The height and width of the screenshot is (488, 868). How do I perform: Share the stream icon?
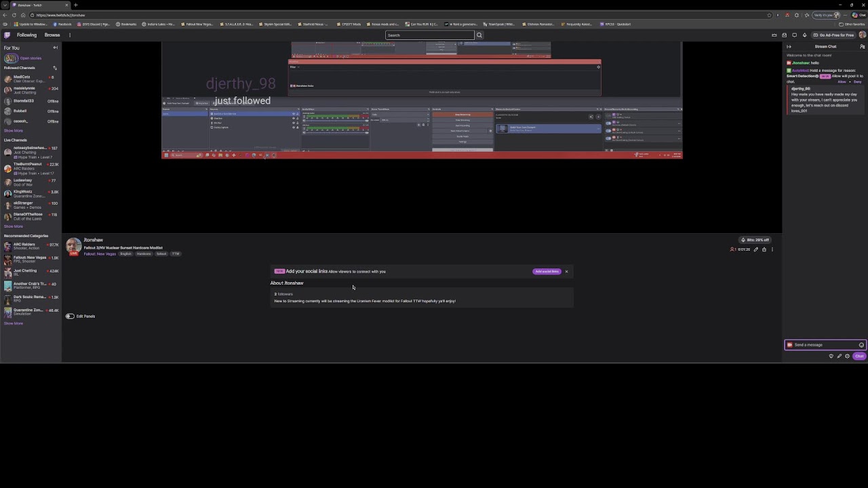764,249
